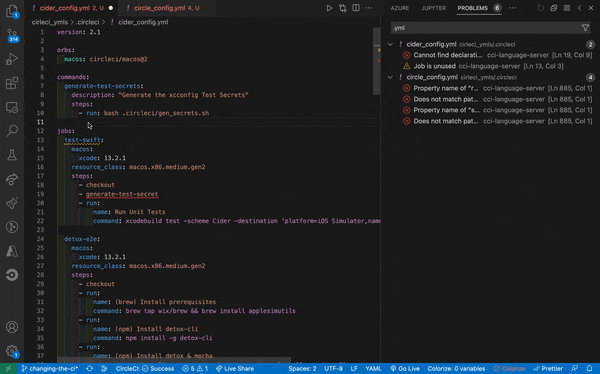Screen dimensions: 600x374
Task: Open additional panel views ellipsis
Action: (513, 8)
